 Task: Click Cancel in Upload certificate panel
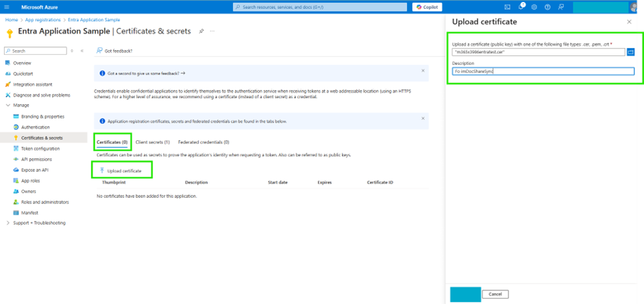pyautogui.click(x=495, y=294)
